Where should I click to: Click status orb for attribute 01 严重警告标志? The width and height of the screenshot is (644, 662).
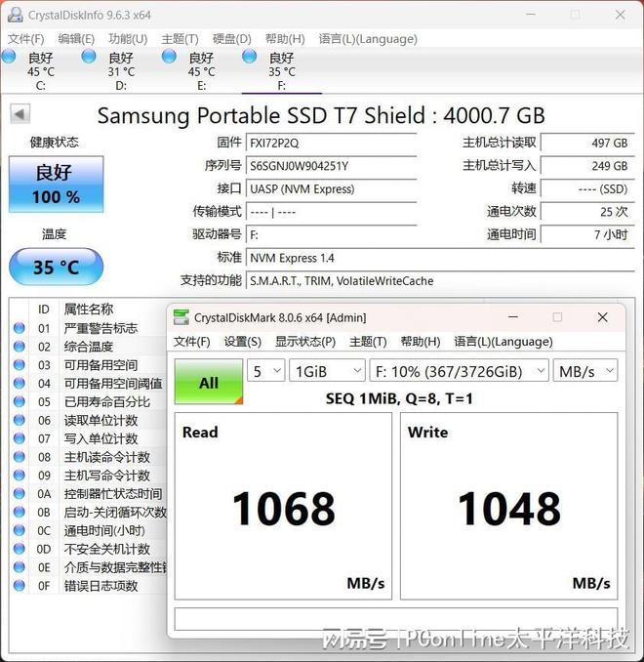[20, 328]
